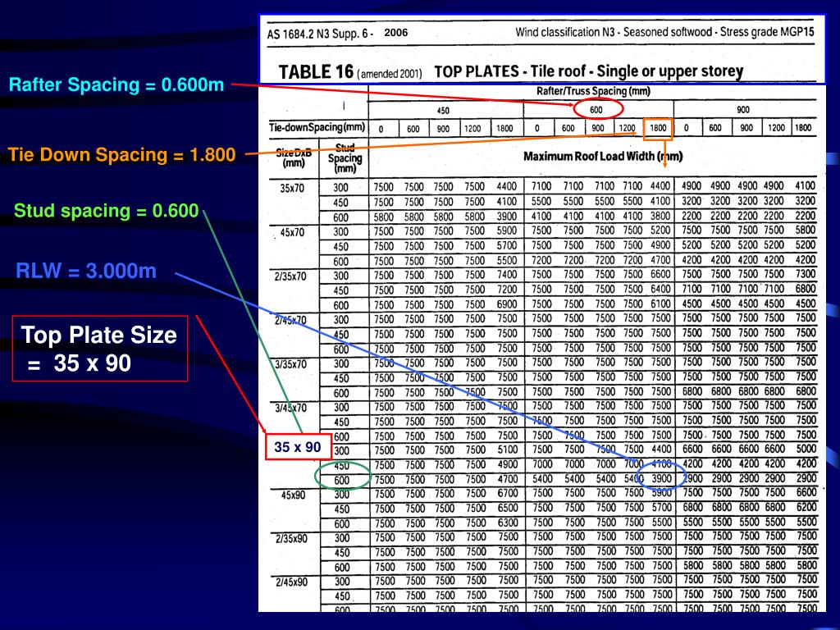Click the '3/35x70' size row label

[x=290, y=364]
